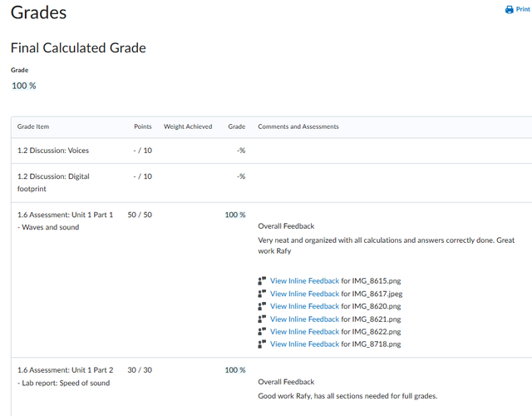Open View Inline Feedback for IMG_8621.png
The image size is (532, 416).
tap(304, 319)
